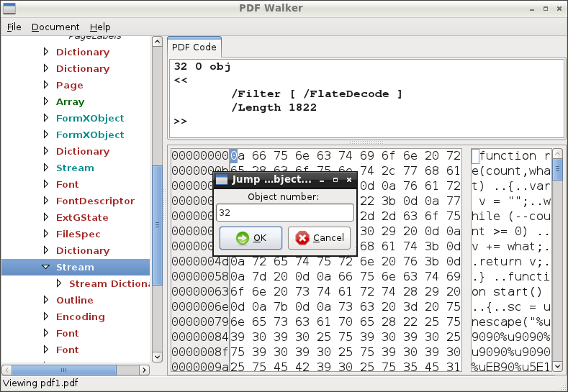Viewport: 568px width, 392px height.
Task: Collapse the selected Stream tree node
Action: tap(45, 267)
